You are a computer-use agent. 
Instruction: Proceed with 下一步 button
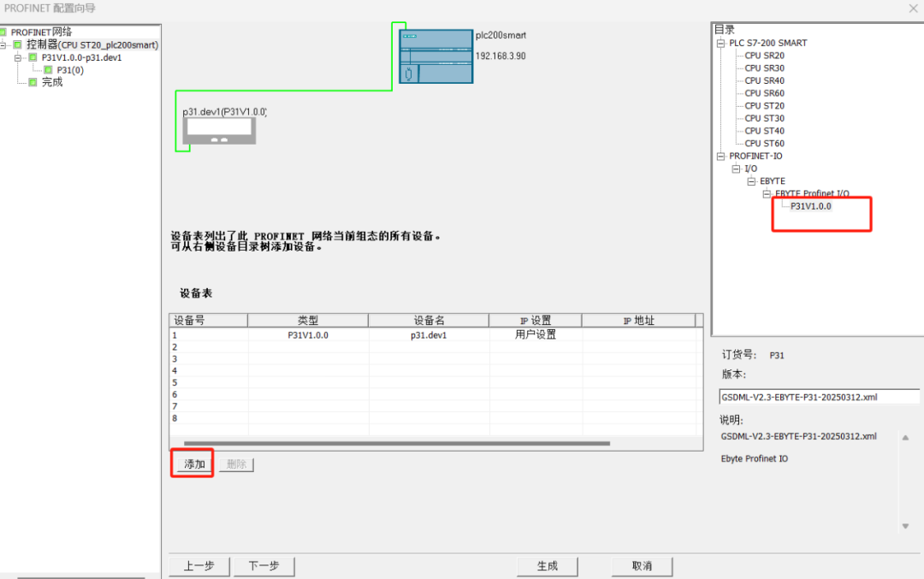point(264,566)
